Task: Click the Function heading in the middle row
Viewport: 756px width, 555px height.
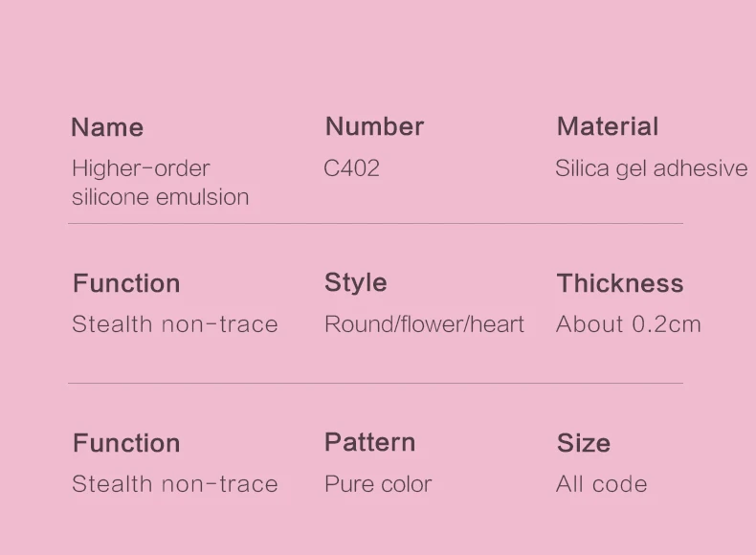Action: tap(126, 283)
